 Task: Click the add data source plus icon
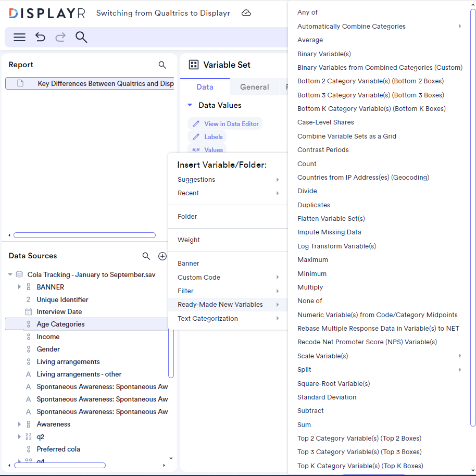pyautogui.click(x=162, y=256)
